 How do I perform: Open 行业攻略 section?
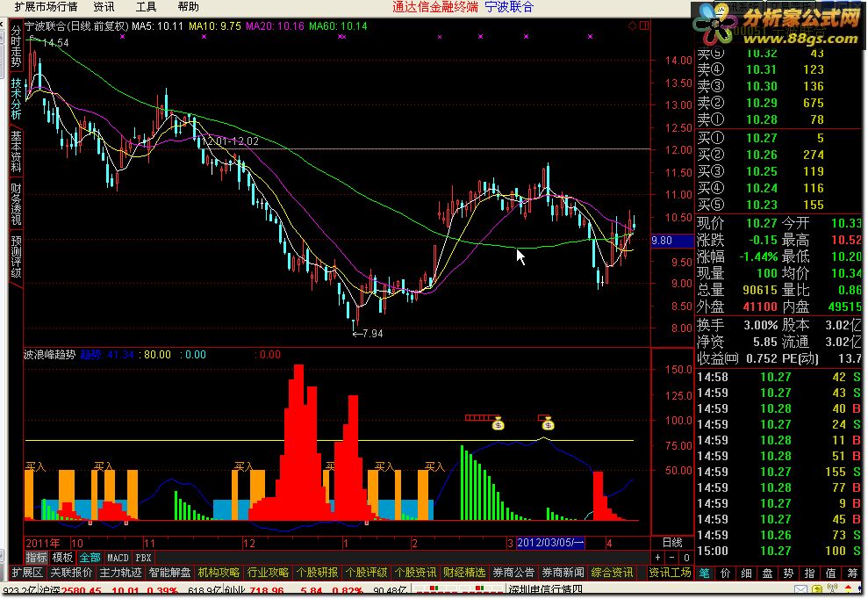[x=268, y=573]
